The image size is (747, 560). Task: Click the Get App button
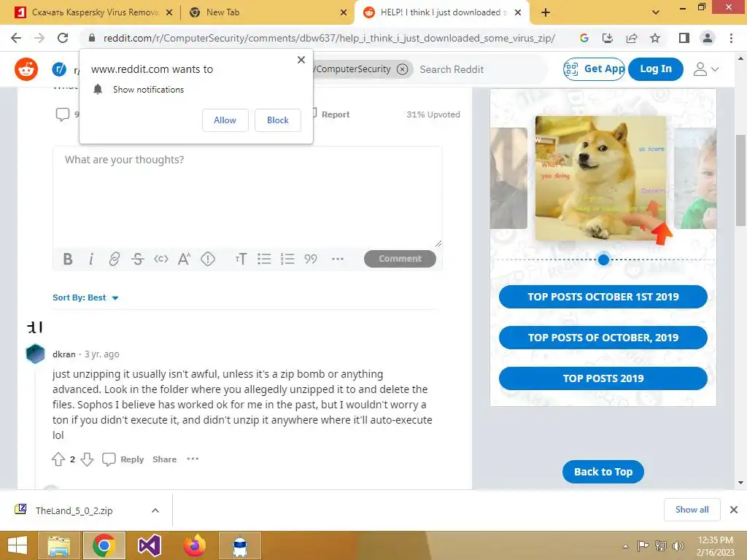point(594,69)
